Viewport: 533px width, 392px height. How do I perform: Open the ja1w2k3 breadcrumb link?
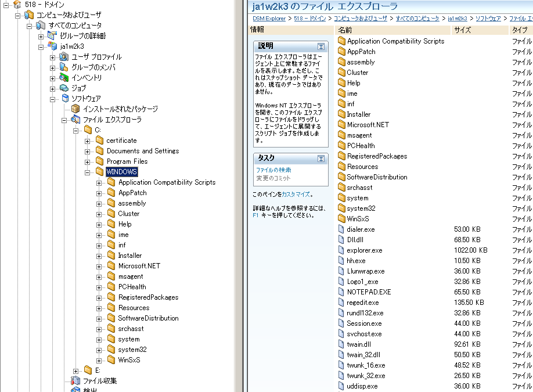click(x=457, y=19)
